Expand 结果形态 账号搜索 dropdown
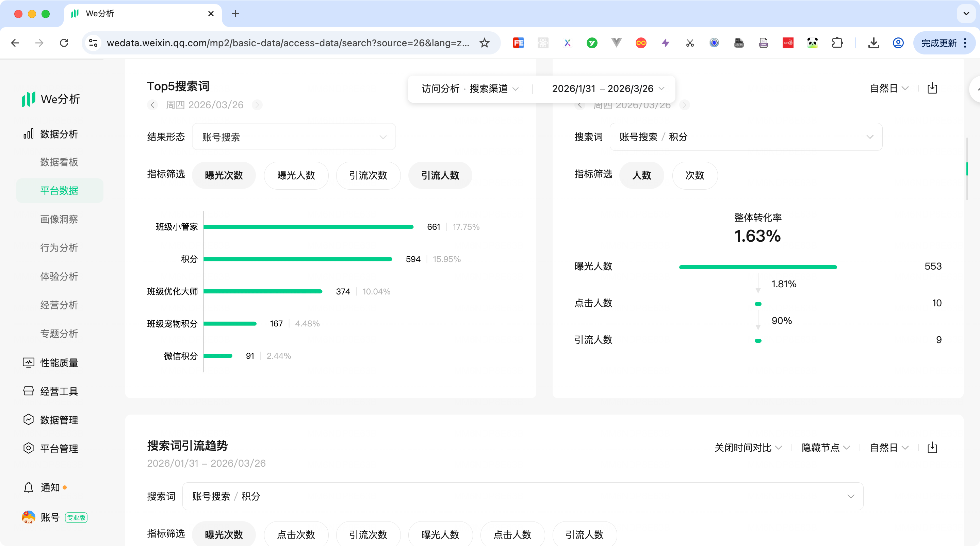980x546 pixels. (294, 137)
